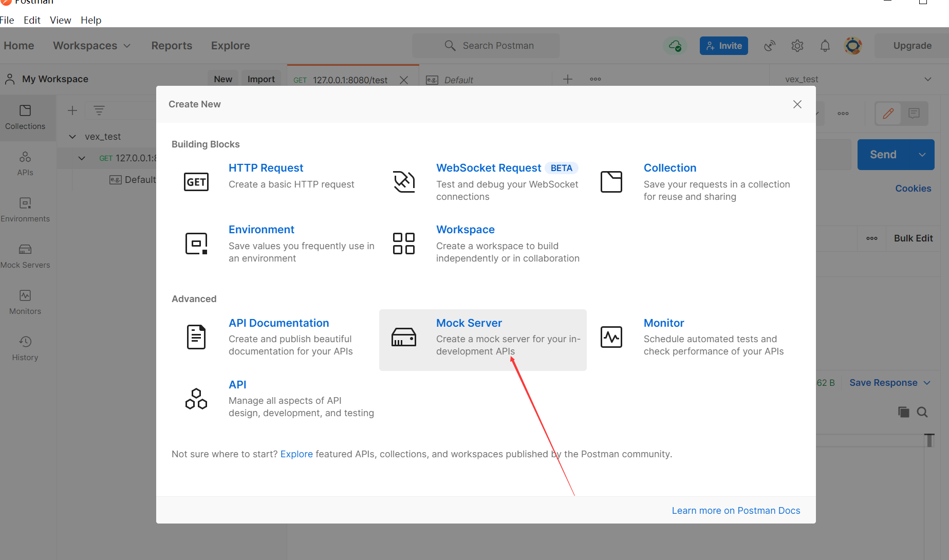Open Collections in the sidebar
Viewport: 949px width, 560px height.
pyautogui.click(x=25, y=118)
